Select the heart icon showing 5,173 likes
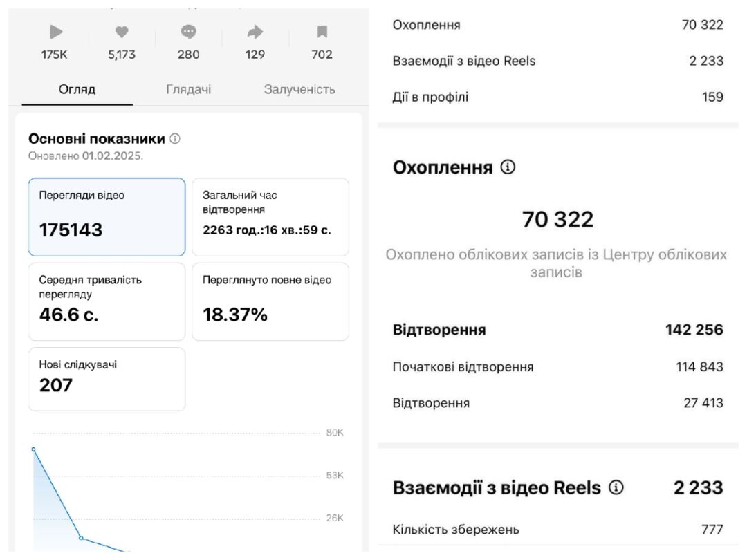 (x=122, y=31)
